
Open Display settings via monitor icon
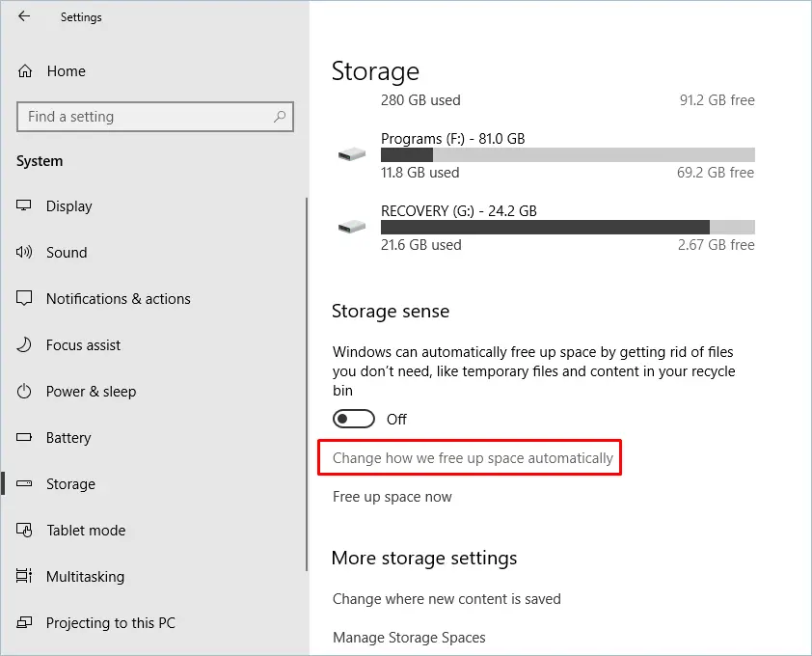25,206
